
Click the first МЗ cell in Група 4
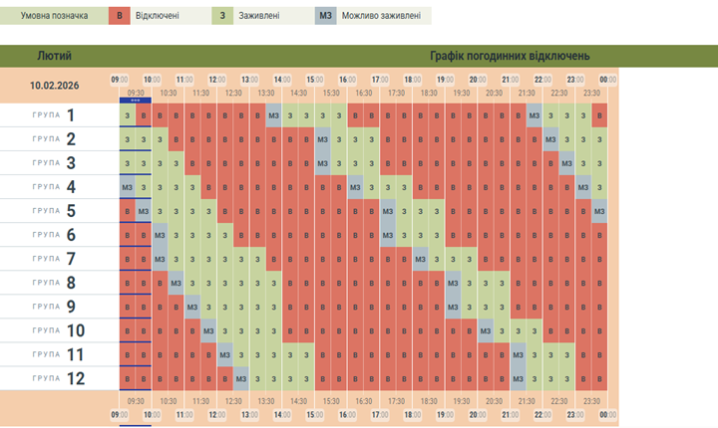click(127, 187)
